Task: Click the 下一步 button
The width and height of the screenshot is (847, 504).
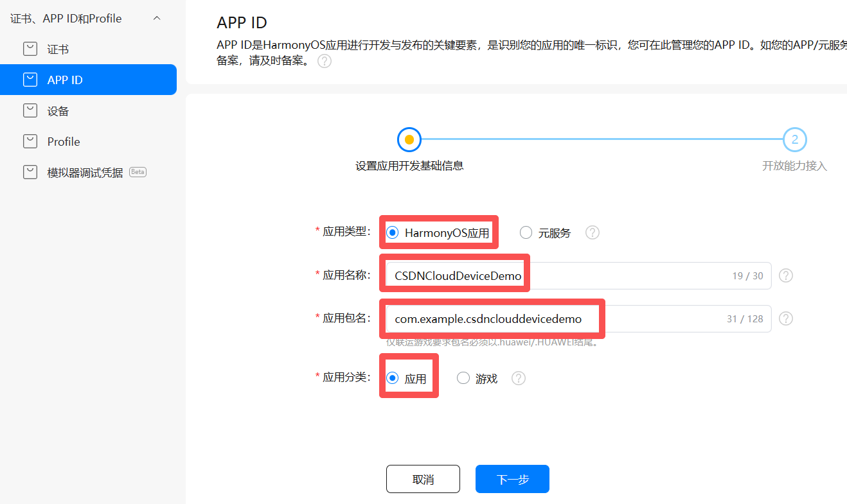Action: [x=512, y=479]
